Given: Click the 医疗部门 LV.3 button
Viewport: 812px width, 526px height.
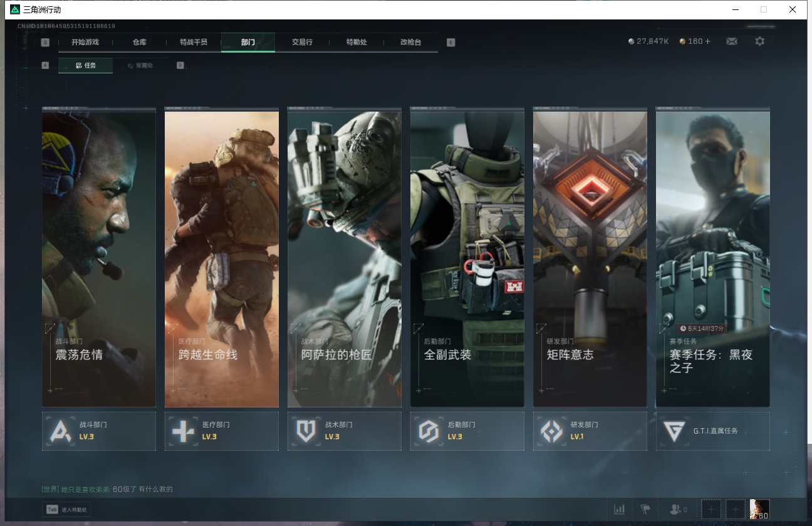Looking at the screenshot, I should pyautogui.click(x=222, y=431).
